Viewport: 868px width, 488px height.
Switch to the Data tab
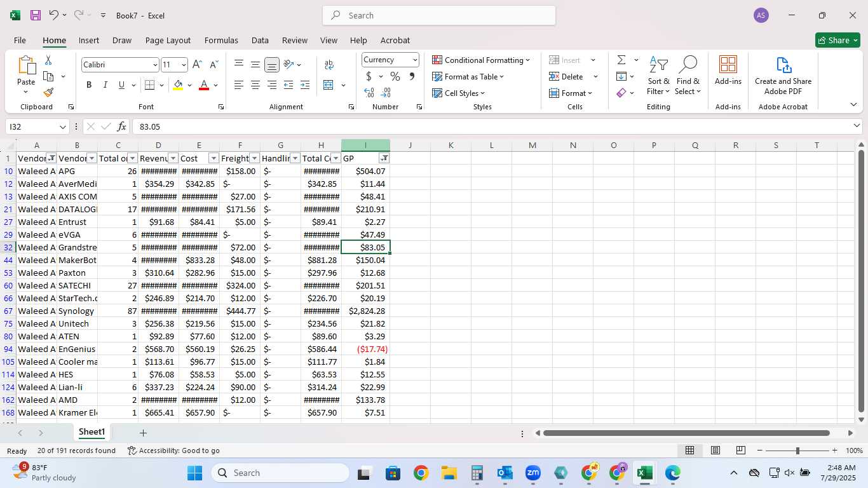(260, 40)
